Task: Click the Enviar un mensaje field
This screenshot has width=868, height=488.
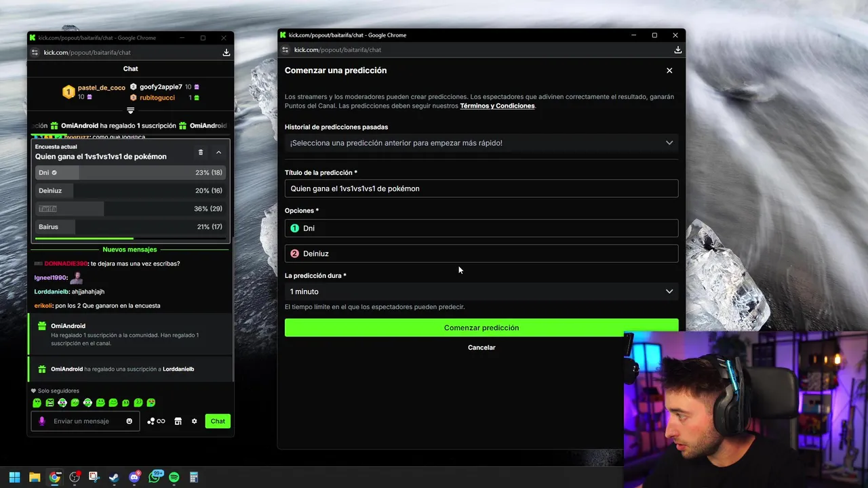Action: pos(85,421)
